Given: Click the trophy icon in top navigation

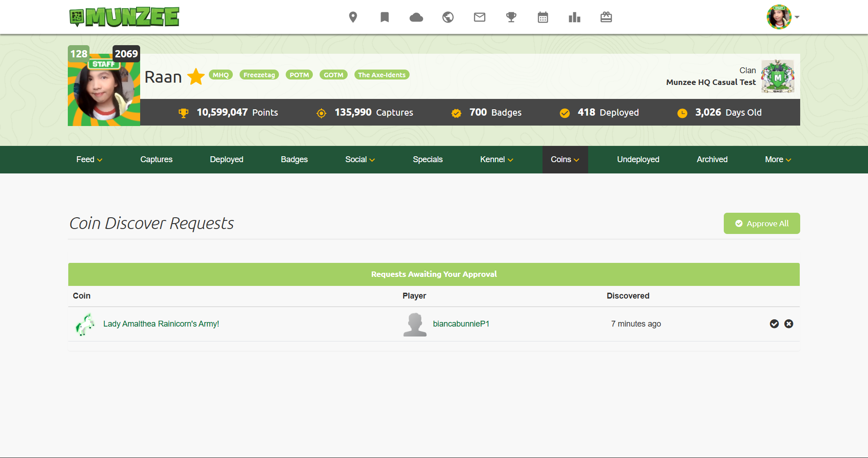Looking at the screenshot, I should click(x=511, y=17).
